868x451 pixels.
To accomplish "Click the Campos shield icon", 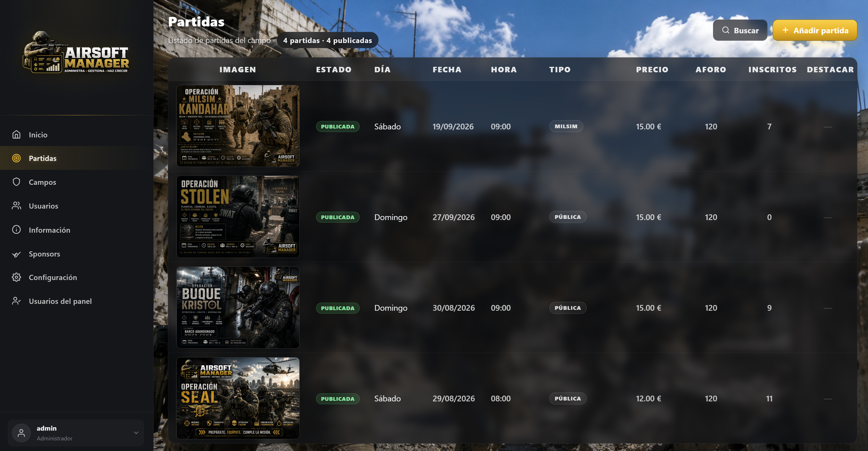I will pos(17,182).
